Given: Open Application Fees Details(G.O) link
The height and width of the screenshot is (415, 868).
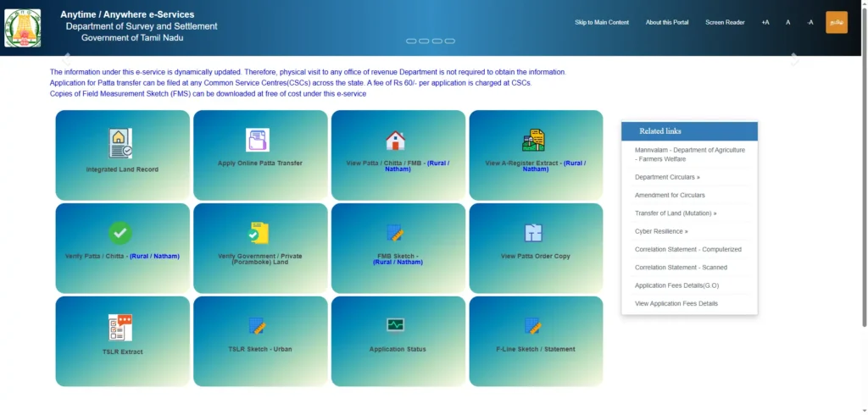Looking at the screenshot, I should click(x=677, y=285).
